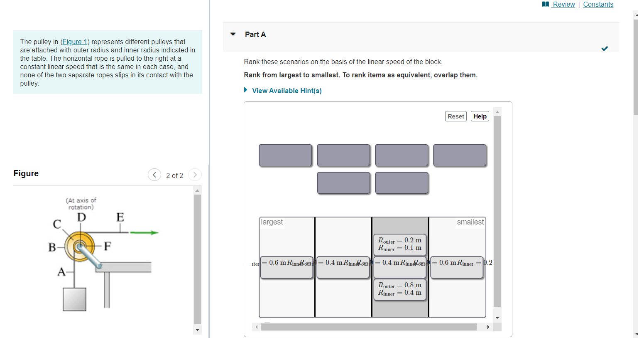
Task: Click ranking box vertical scrollbar down arrow
Action: (x=497, y=318)
